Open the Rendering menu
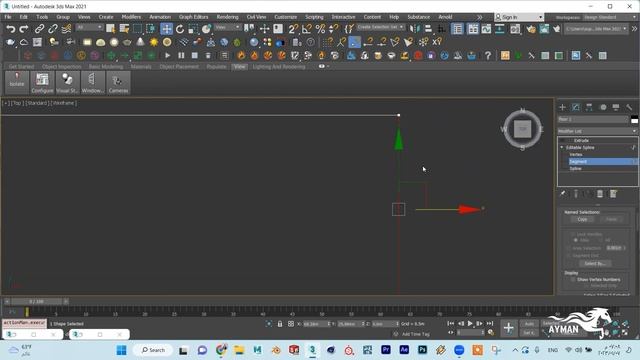 pyautogui.click(x=227, y=17)
